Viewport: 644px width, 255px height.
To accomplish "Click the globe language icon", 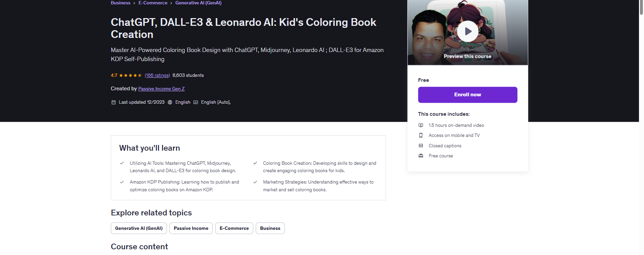I will tap(170, 102).
